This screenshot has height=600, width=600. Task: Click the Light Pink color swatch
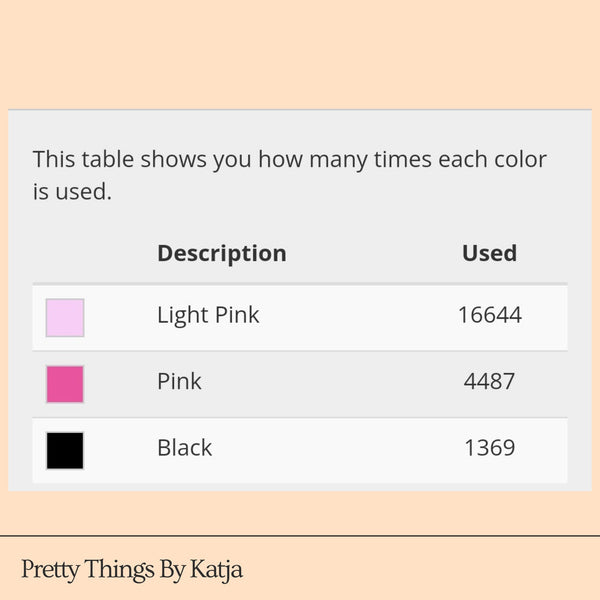click(x=65, y=317)
